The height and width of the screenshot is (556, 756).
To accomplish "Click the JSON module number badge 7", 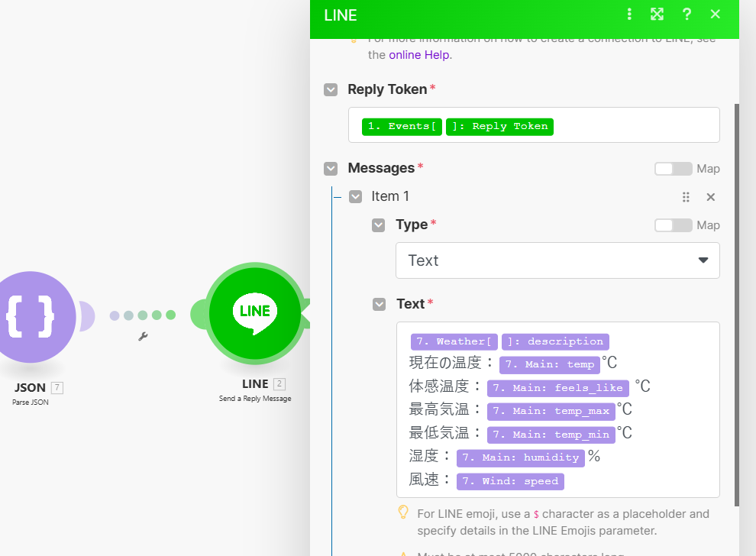I will point(57,388).
